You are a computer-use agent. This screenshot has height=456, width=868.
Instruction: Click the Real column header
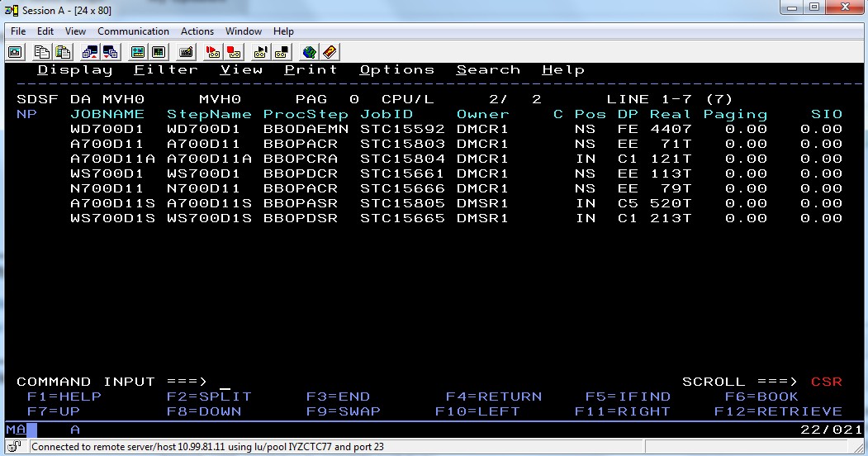click(671, 115)
